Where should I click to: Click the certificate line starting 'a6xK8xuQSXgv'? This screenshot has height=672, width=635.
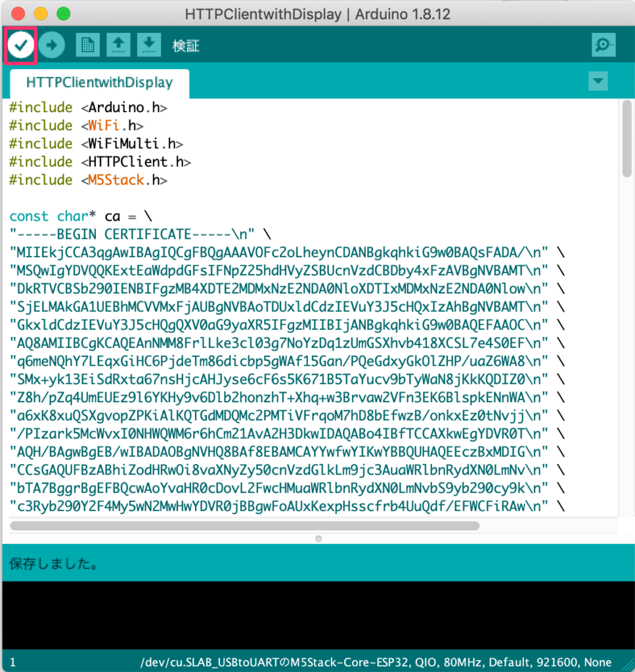[287, 416]
